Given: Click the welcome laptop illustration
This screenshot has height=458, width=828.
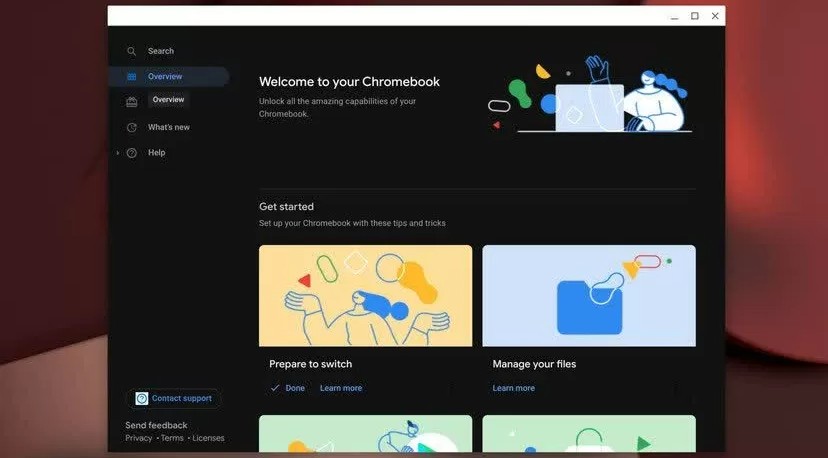Looking at the screenshot, I should 589,94.
